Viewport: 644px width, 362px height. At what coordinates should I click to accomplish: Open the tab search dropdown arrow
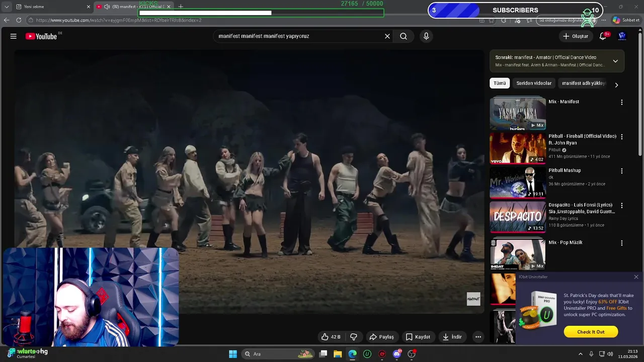coord(7,7)
